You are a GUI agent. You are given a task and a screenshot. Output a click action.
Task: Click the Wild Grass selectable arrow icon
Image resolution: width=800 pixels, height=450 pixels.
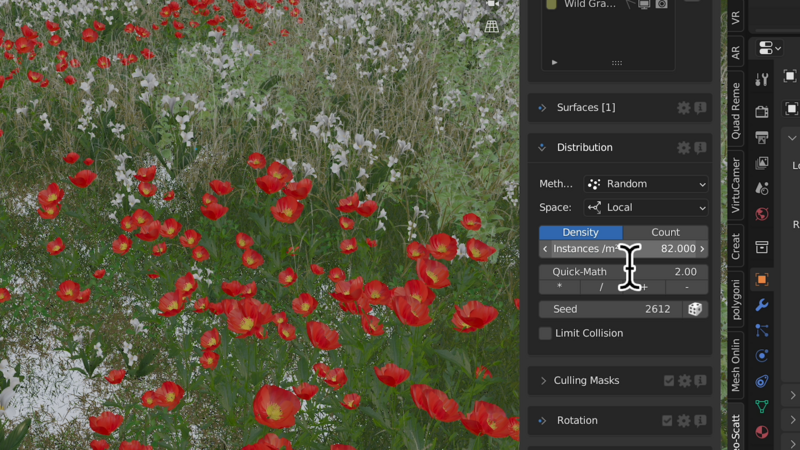coord(630,4)
